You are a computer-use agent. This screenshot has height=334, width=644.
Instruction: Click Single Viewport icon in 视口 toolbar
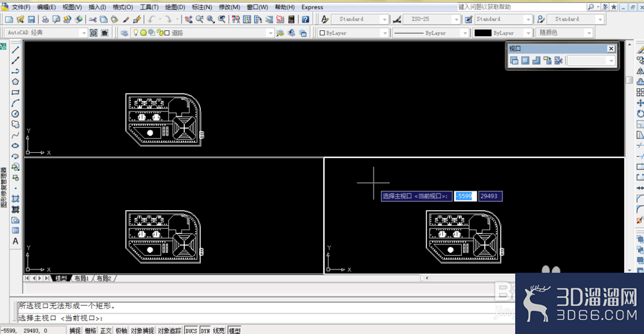[525, 61]
